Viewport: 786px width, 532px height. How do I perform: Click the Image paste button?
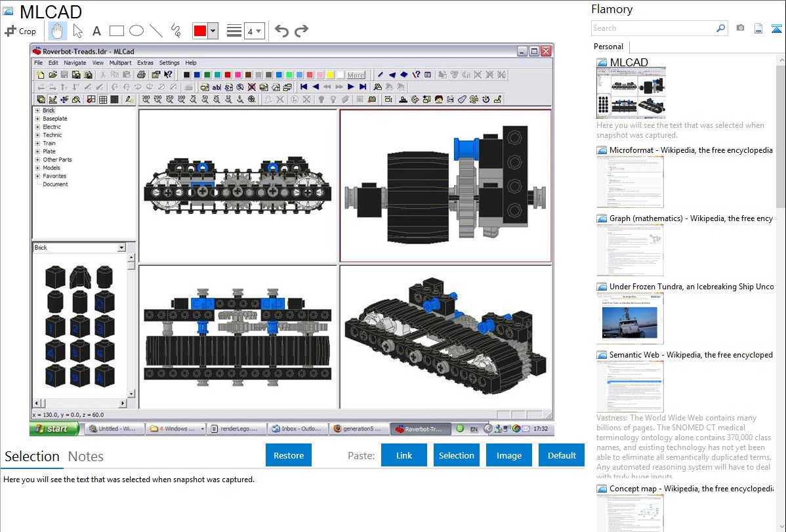coord(509,455)
